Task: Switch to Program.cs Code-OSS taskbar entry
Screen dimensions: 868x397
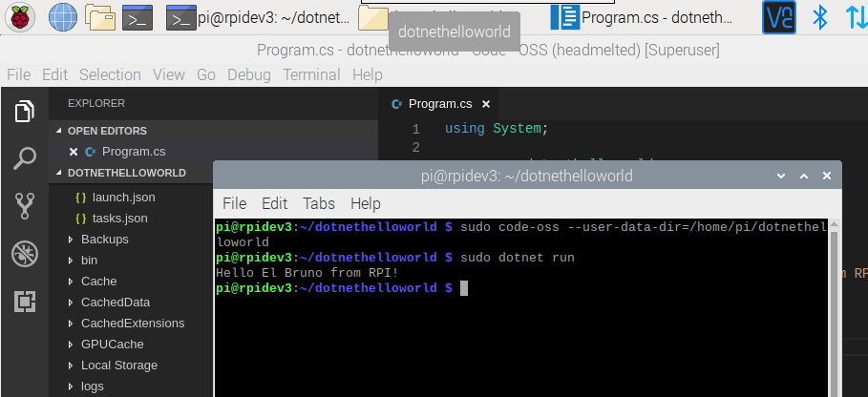Action: point(642,18)
